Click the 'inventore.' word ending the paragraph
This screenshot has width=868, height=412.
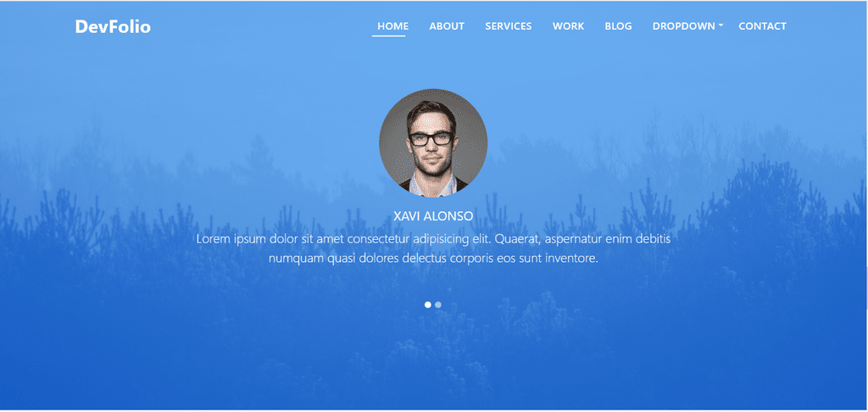572,258
